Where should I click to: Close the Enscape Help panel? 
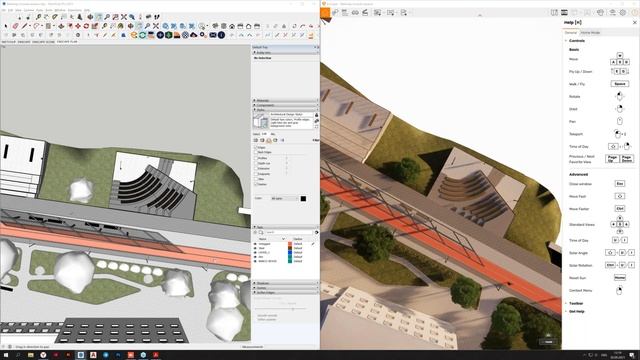635,22
